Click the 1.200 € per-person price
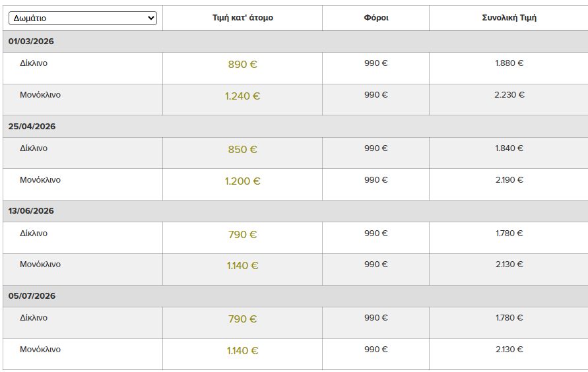The image size is (588, 372). [x=242, y=181]
